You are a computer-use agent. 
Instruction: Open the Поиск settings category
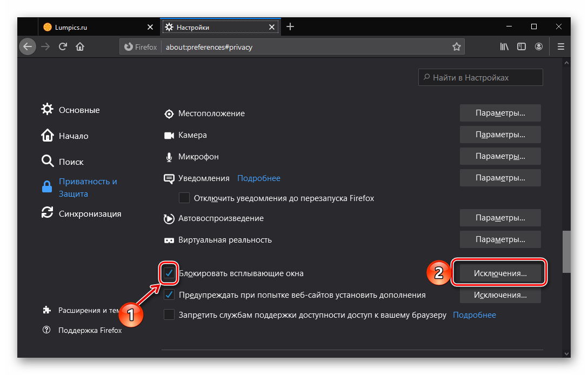63,162
